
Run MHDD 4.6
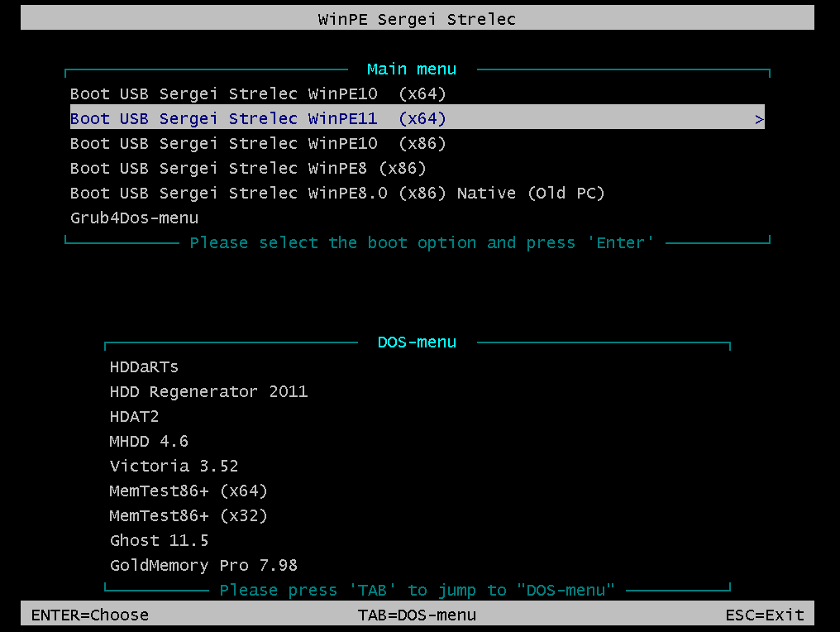coord(149,442)
